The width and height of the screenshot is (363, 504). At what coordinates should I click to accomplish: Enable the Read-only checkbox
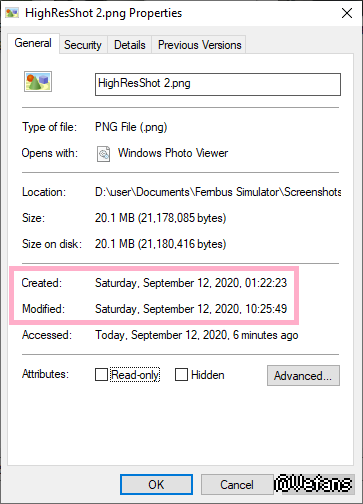(x=101, y=374)
